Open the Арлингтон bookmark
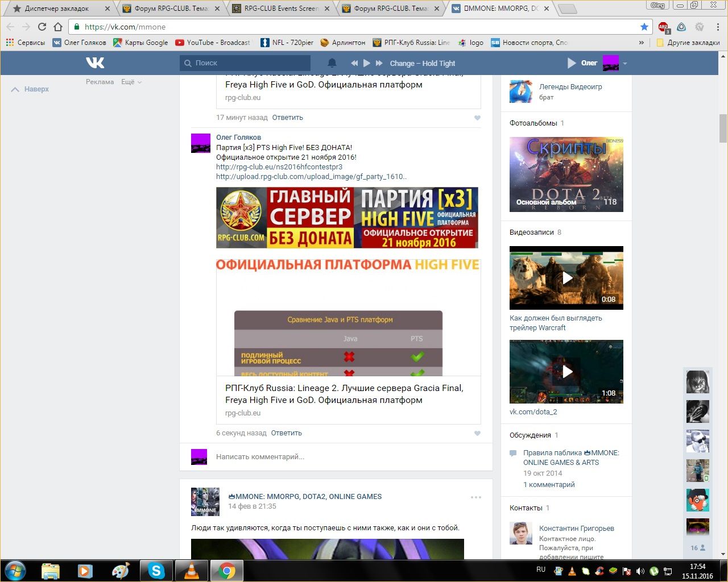728x582 pixels. coord(343,43)
